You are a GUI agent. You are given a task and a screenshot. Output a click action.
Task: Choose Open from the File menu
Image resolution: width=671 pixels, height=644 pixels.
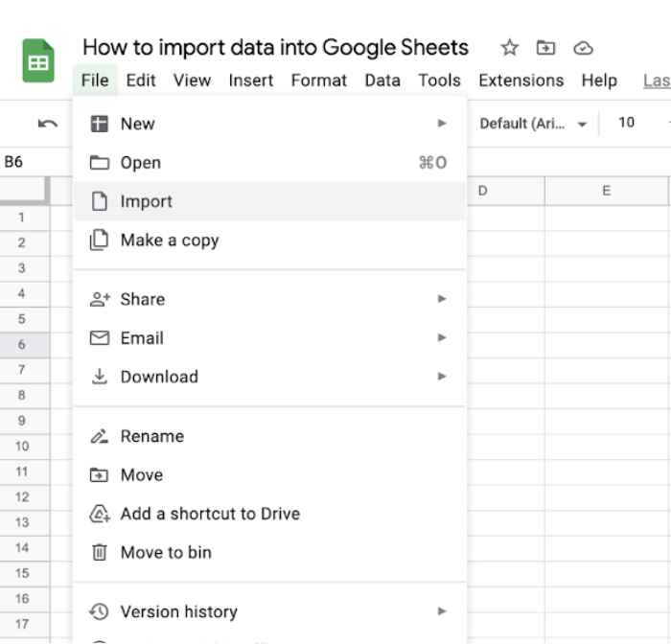point(269,163)
